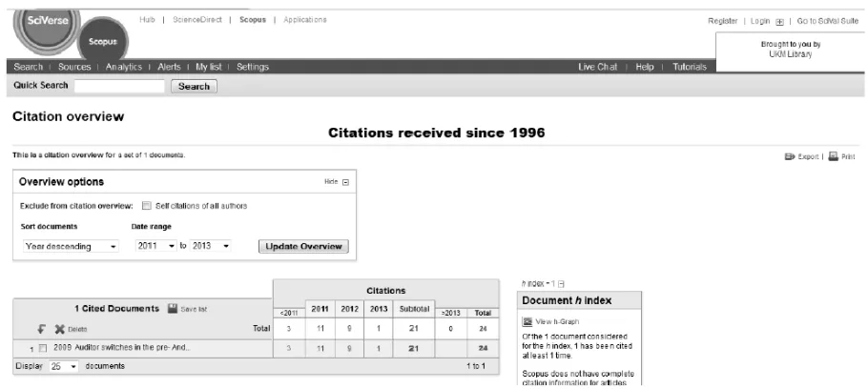This screenshot has width=868, height=389.
Task: Click the 2012 citations column header
Action: 349,309
